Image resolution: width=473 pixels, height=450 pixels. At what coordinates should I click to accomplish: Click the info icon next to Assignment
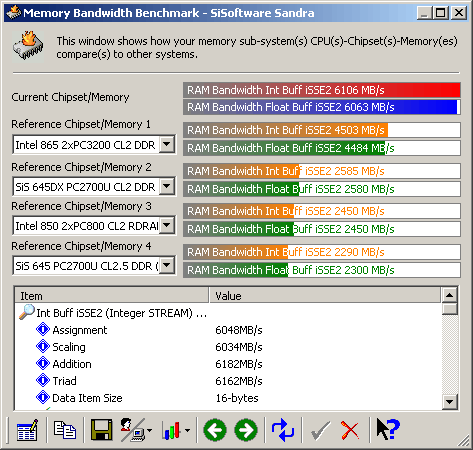click(43, 329)
